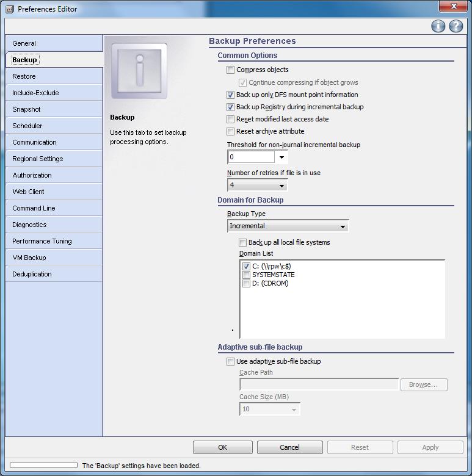Click inside the Threshold value field
This screenshot has height=476, width=472.
(250, 157)
